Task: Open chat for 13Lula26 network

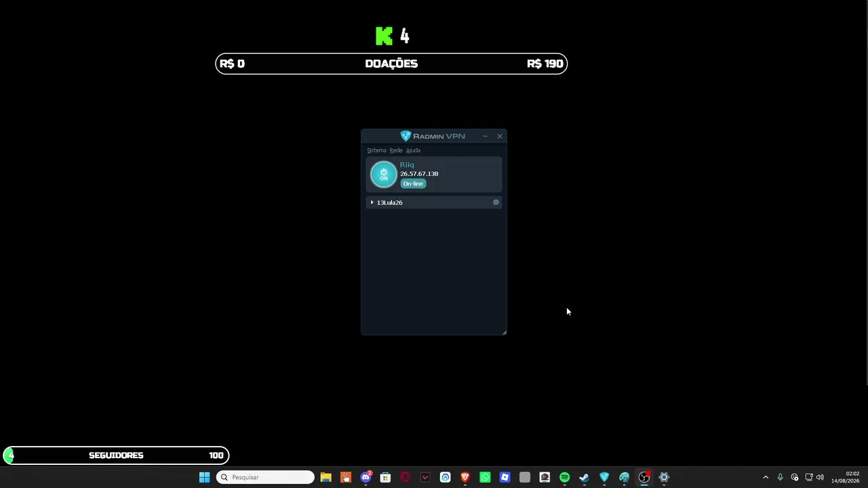Action: pos(496,203)
